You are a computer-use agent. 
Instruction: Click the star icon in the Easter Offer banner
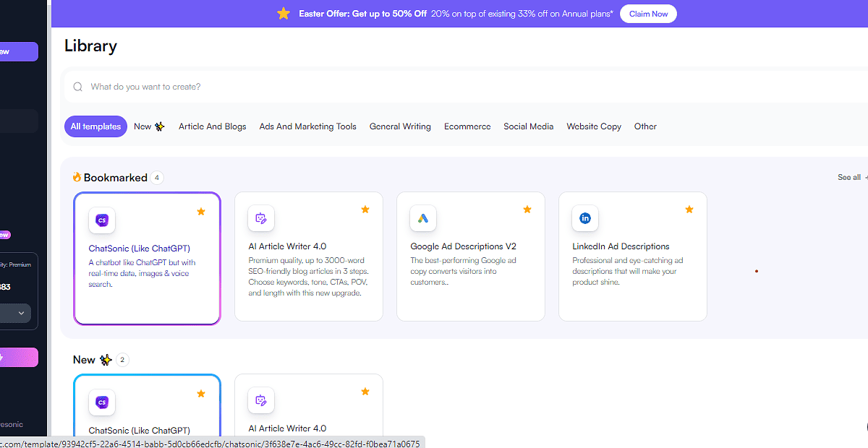[x=284, y=13]
